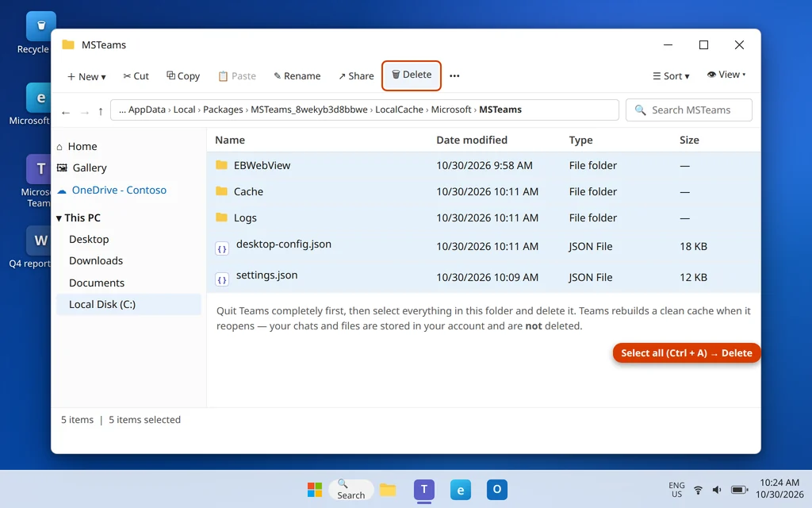Select the EBWebView folder icon
Image resolution: width=812 pixels, height=508 pixels.
click(x=222, y=165)
